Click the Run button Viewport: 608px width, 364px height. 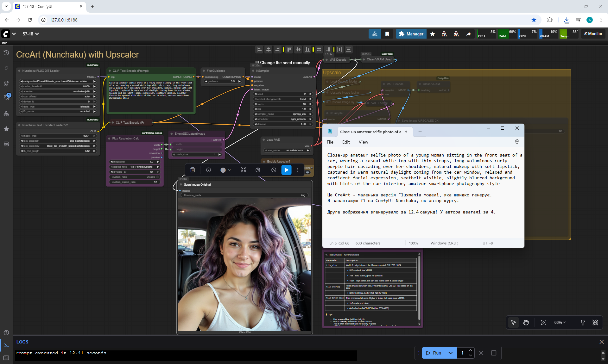click(434, 353)
